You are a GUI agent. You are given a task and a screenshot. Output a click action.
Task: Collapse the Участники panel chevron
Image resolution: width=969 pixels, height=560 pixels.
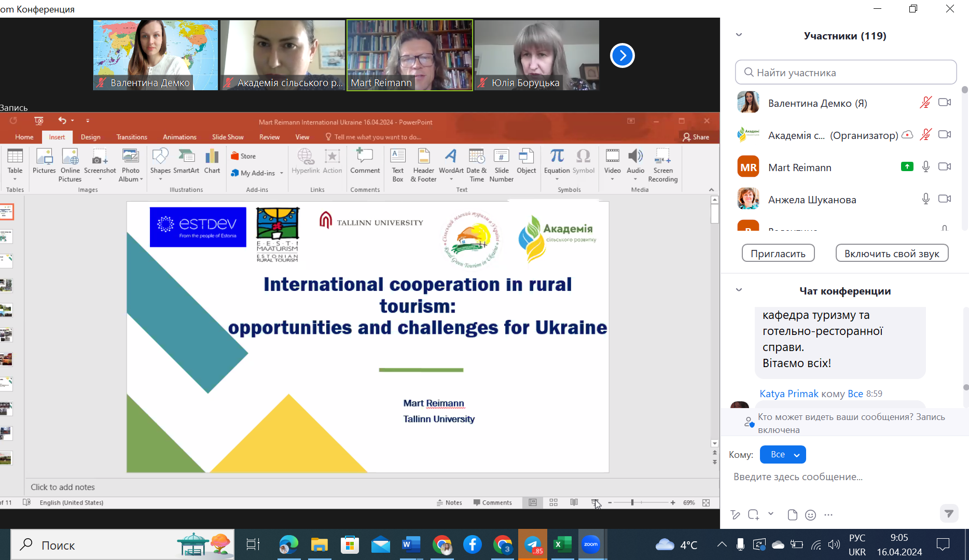(739, 35)
